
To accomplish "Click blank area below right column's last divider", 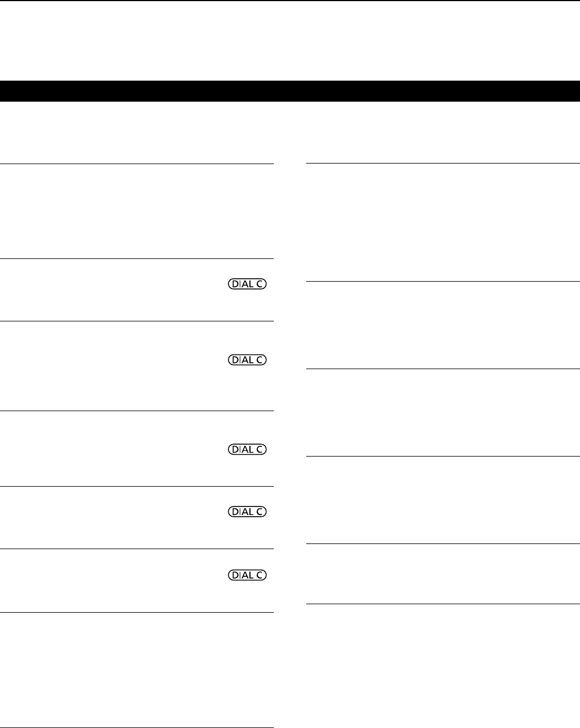I will click(443, 664).
